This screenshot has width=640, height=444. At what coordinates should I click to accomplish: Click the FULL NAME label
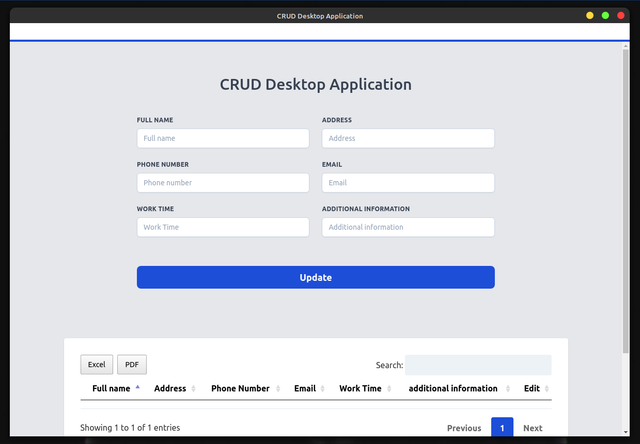coord(155,120)
